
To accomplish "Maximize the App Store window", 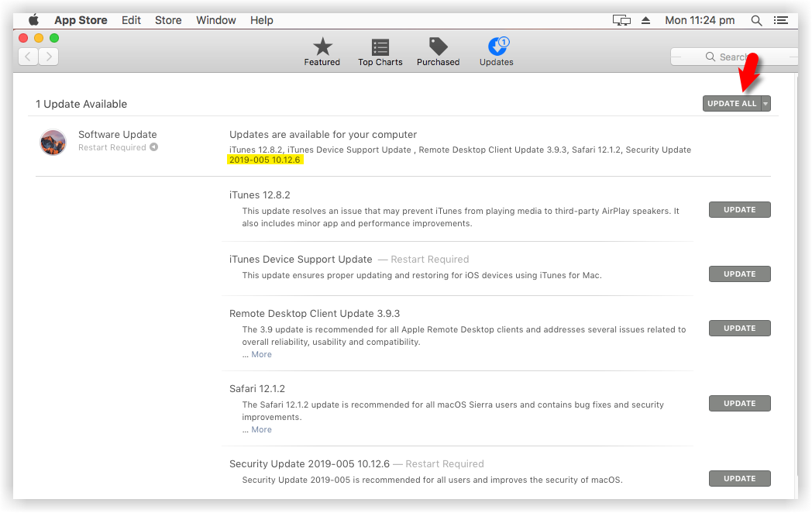I will [x=54, y=38].
